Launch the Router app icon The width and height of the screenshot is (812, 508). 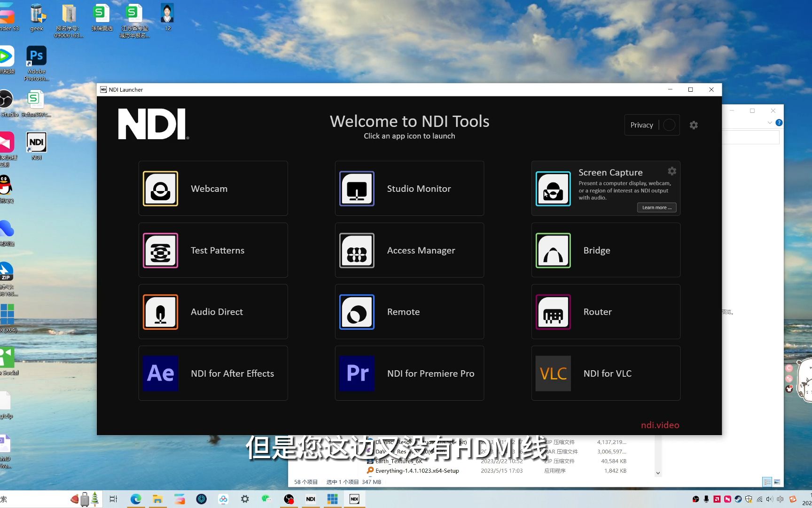coord(553,312)
